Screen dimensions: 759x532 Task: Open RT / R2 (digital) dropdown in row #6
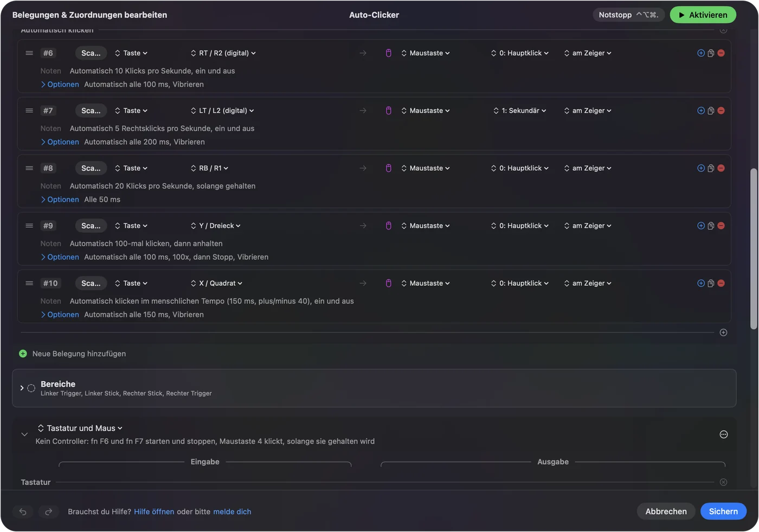[x=223, y=53]
